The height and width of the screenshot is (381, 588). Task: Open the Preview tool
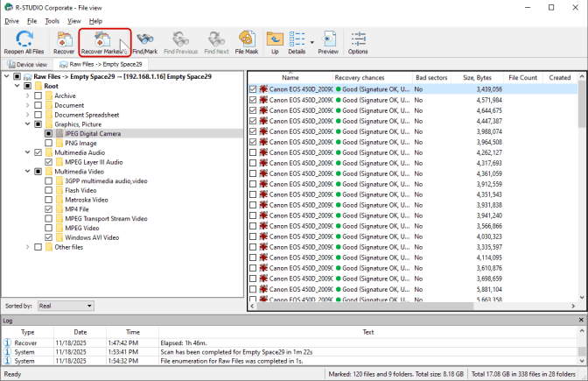click(328, 42)
